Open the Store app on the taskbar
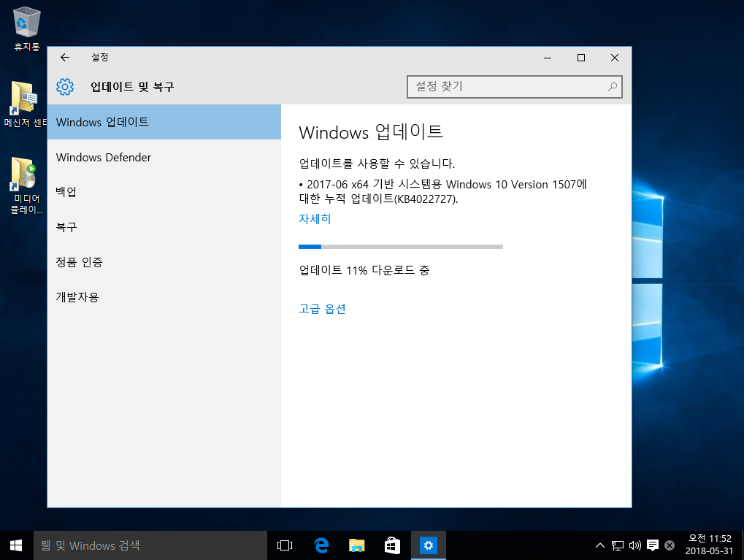744x560 pixels. click(x=392, y=545)
